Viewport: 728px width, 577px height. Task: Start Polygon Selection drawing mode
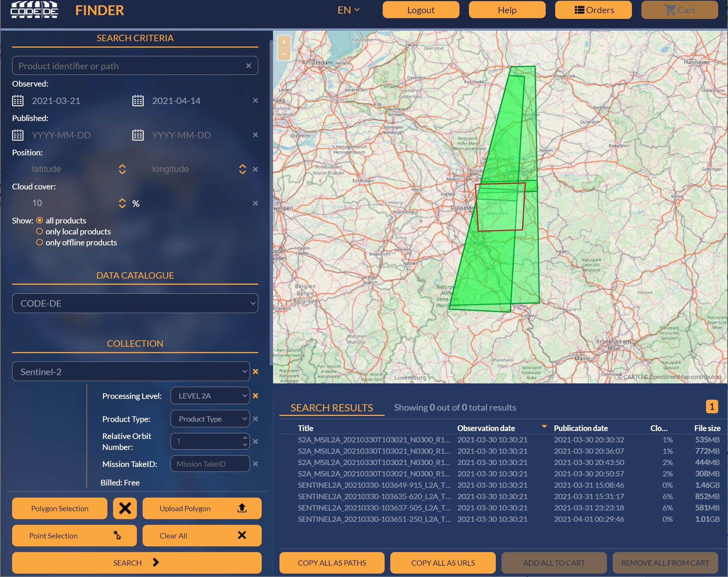point(60,509)
